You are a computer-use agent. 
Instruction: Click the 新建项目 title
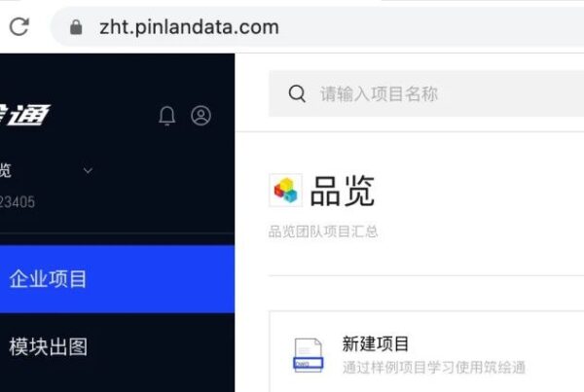(x=376, y=343)
